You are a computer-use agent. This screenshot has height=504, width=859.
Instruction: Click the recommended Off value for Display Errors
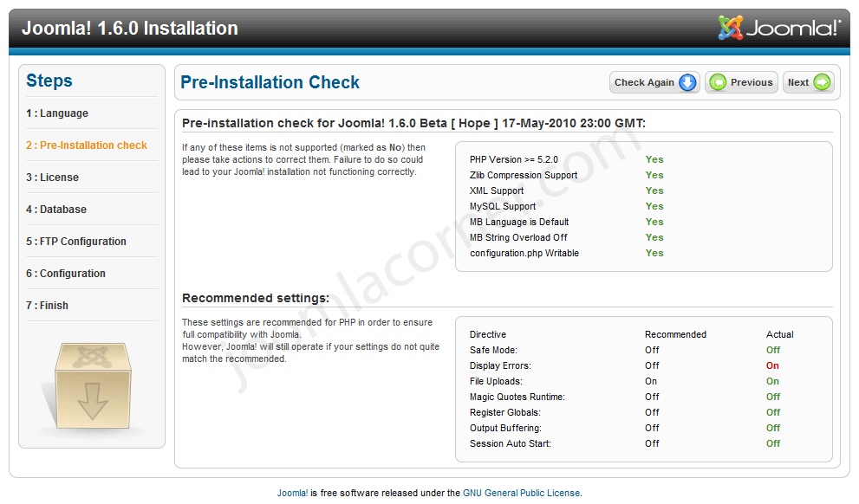[x=652, y=365]
